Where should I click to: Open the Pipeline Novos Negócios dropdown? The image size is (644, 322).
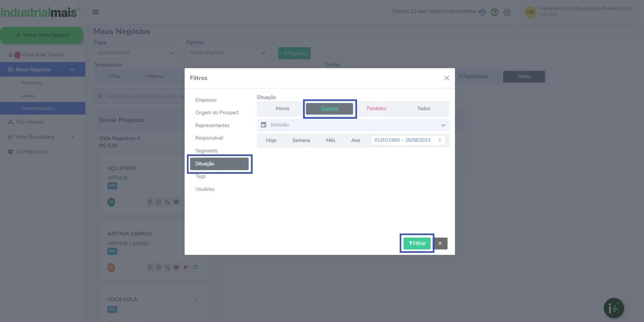pos(227,53)
